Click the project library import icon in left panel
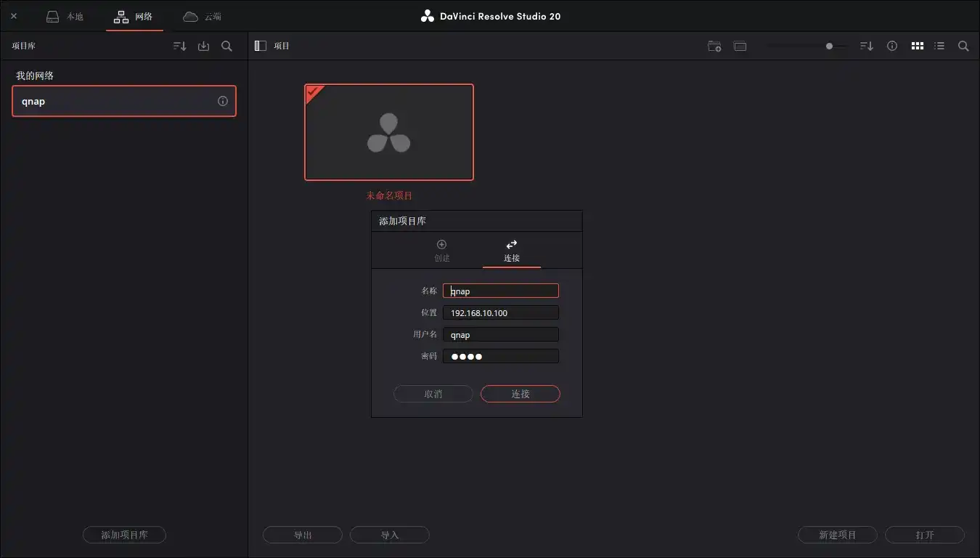Screen dimensions: 980x558 pos(203,45)
